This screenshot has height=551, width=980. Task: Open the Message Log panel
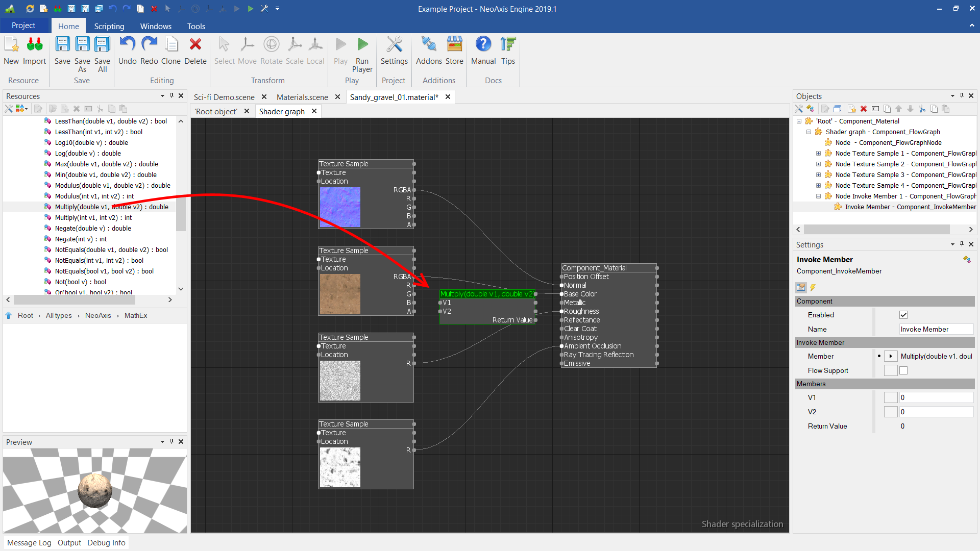pyautogui.click(x=29, y=542)
